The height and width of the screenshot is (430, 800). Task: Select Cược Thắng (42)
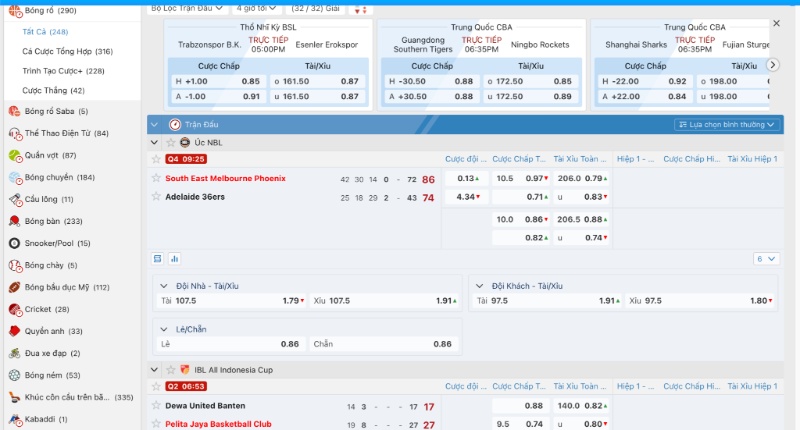(x=54, y=90)
